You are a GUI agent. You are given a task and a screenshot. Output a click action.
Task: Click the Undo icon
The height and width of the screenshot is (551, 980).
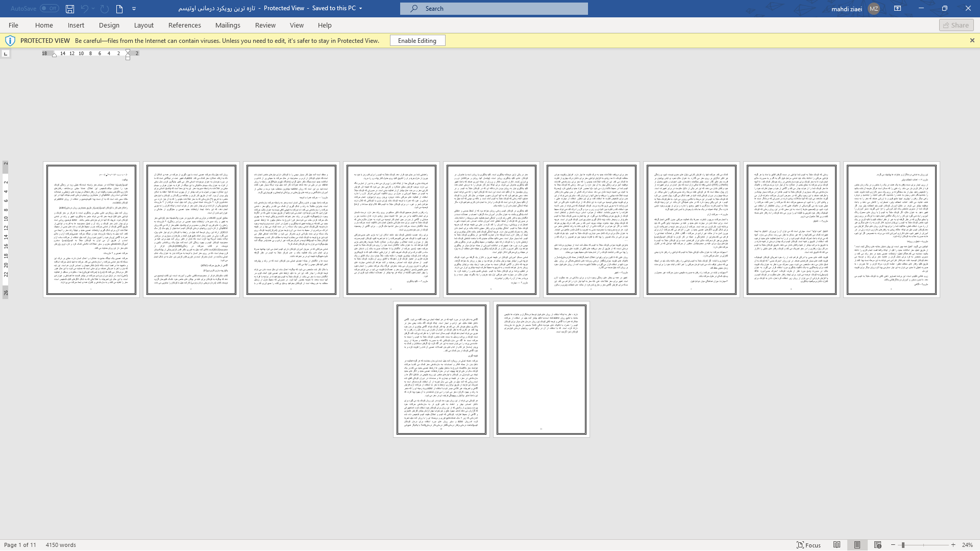84,8
